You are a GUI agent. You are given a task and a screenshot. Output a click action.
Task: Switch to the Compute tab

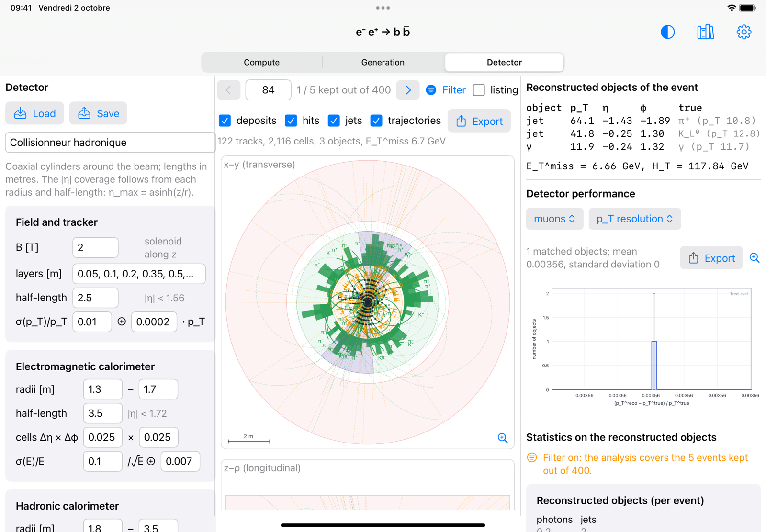coord(261,62)
